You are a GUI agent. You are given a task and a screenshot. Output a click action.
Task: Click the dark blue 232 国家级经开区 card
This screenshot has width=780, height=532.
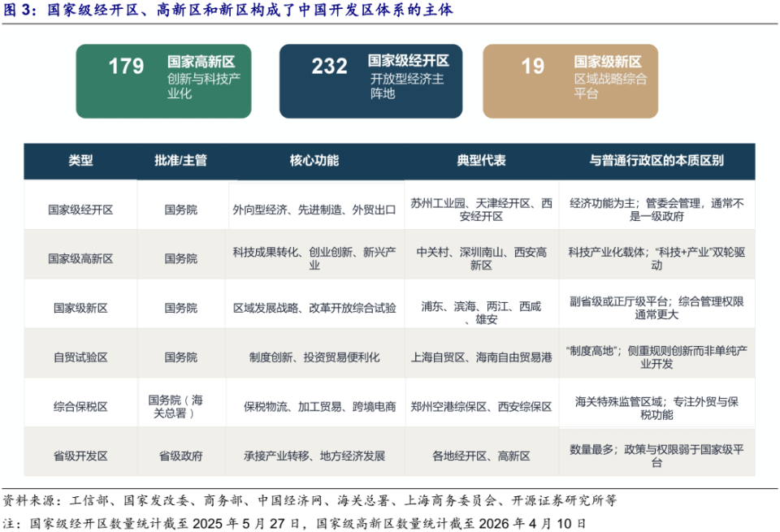[370, 81]
